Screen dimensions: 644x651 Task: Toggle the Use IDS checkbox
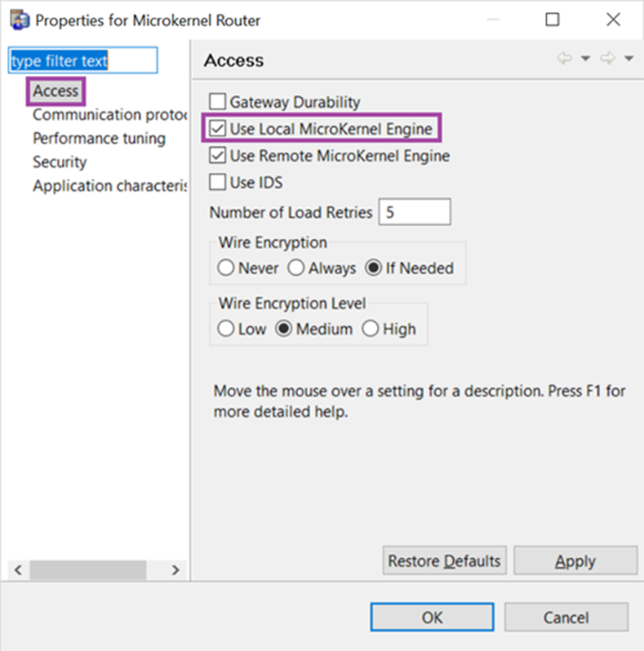tap(218, 182)
